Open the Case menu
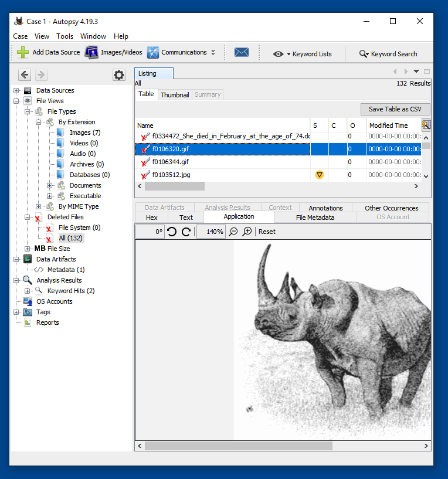Screen dimensions: 448x479 (x=21, y=36)
